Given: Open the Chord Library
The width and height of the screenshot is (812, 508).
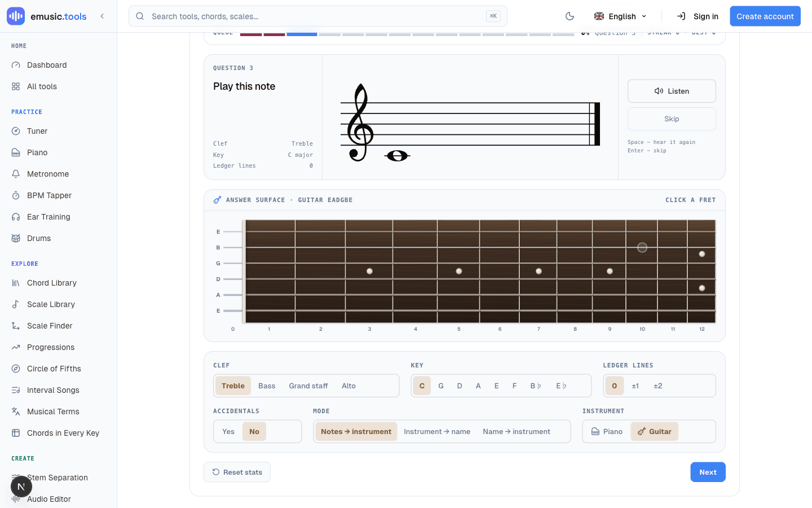Looking at the screenshot, I should pyautogui.click(x=59, y=283).
